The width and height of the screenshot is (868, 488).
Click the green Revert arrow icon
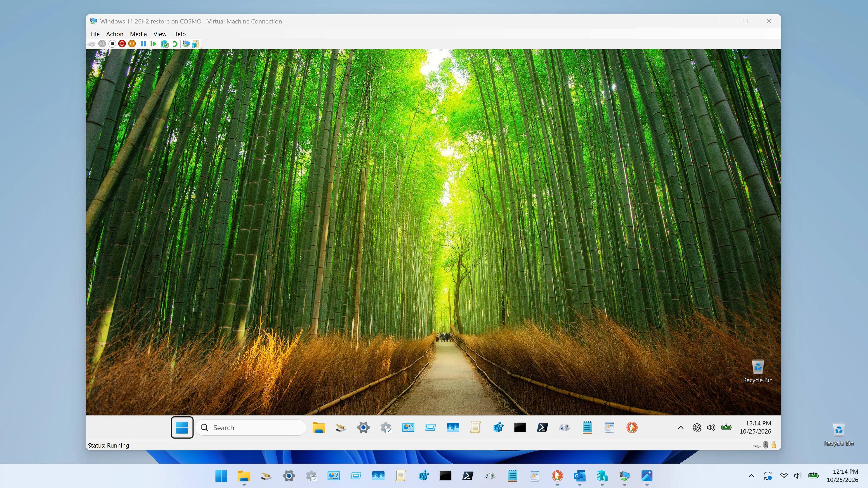(175, 44)
